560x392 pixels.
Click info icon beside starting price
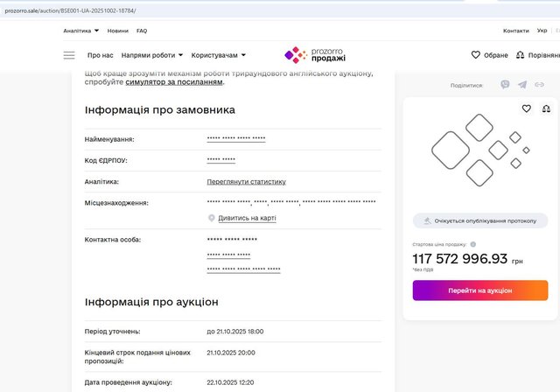(x=472, y=244)
